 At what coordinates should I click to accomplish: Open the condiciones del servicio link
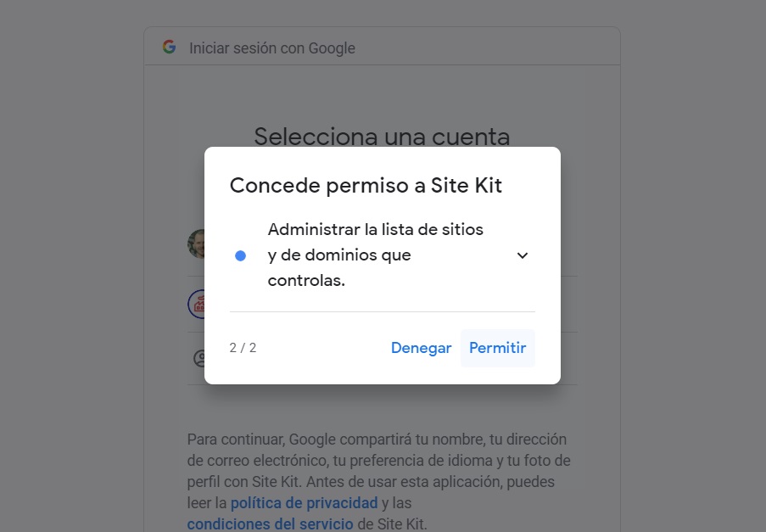click(x=270, y=524)
